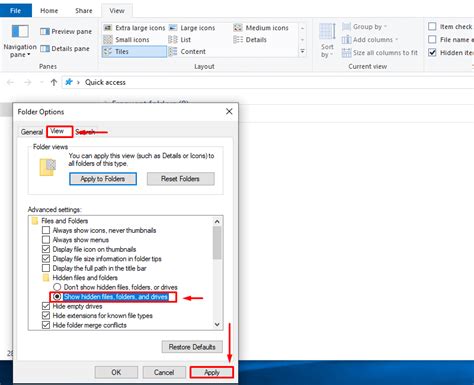Go up one folder level
The image size is (474, 385).
(54, 82)
